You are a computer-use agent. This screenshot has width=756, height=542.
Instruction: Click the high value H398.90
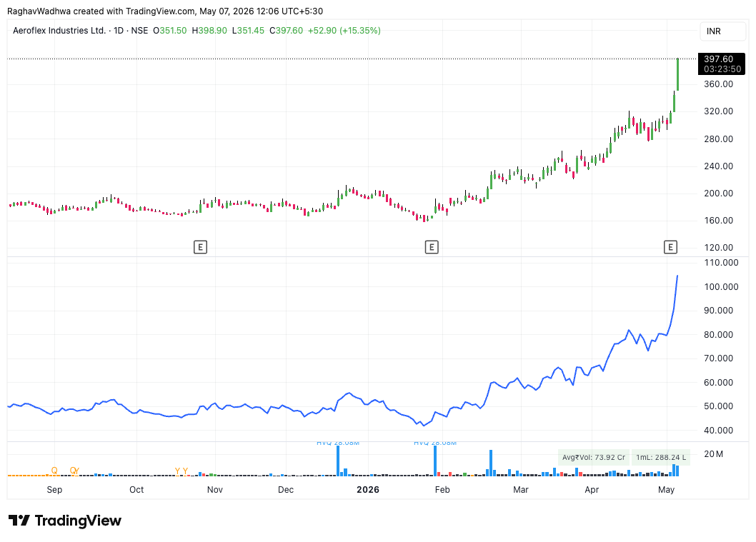[x=209, y=31]
